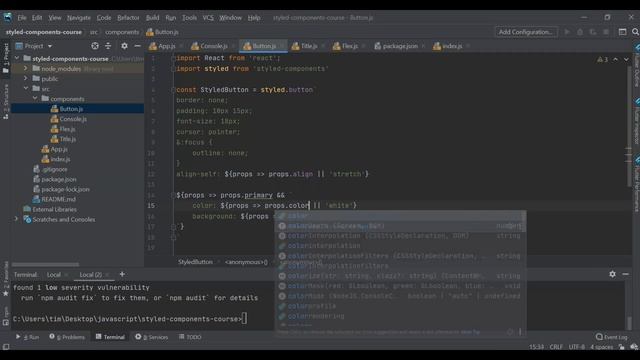Open the VCS menu
The image size is (640, 360).
[208, 18]
